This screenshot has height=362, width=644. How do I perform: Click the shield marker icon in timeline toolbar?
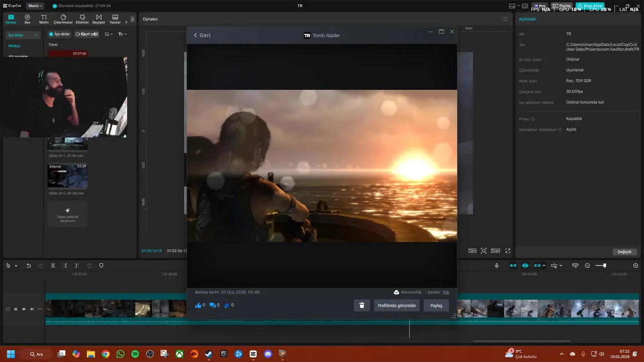pos(101,265)
